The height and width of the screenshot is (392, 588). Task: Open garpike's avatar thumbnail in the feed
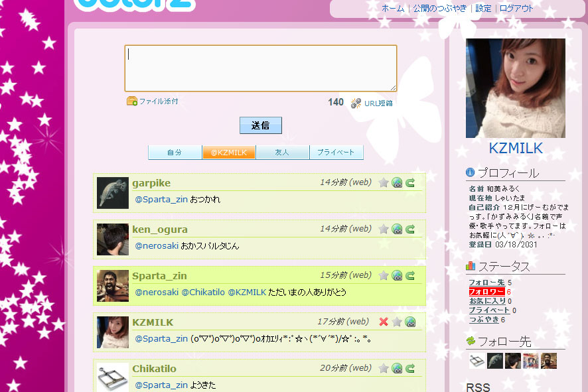tap(113, 193)
